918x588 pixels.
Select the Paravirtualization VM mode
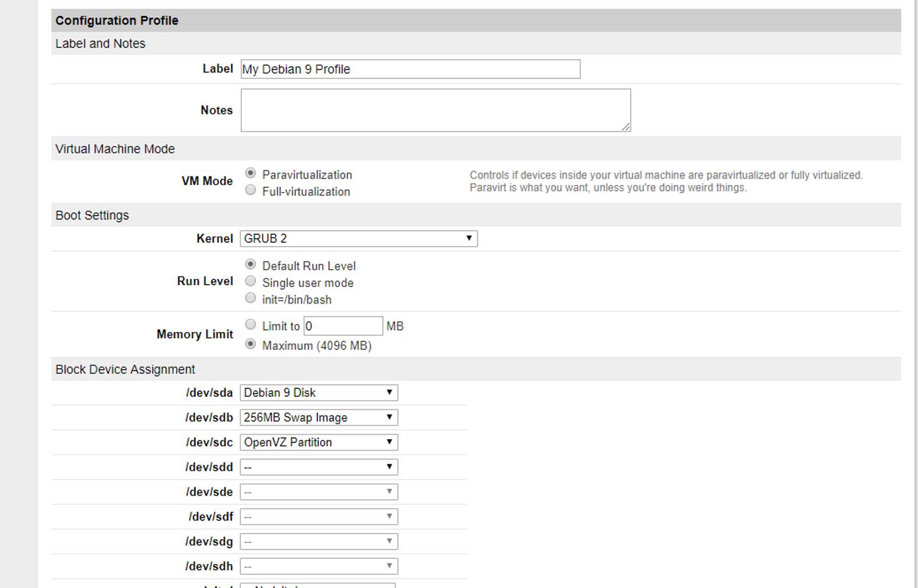pyautogui.click(x=250, y=173)
